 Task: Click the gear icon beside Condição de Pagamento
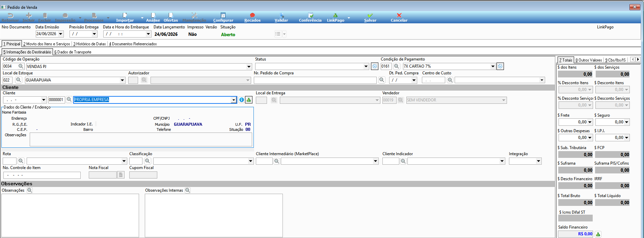point(500,66)
